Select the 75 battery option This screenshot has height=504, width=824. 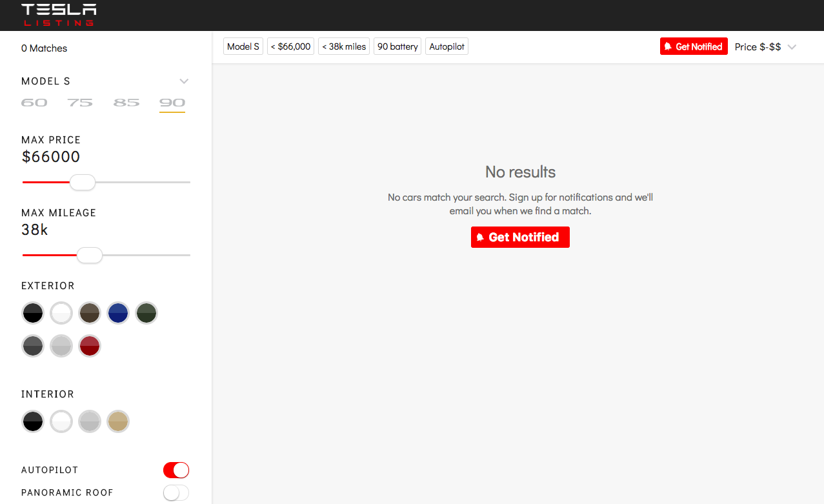(80, 103)
